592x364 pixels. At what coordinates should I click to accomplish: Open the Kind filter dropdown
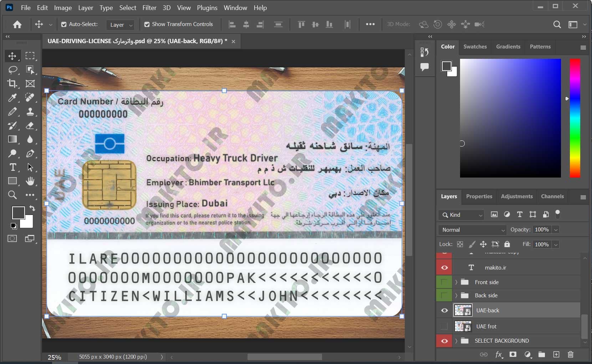pyautogui.click(x=461, y=215)
